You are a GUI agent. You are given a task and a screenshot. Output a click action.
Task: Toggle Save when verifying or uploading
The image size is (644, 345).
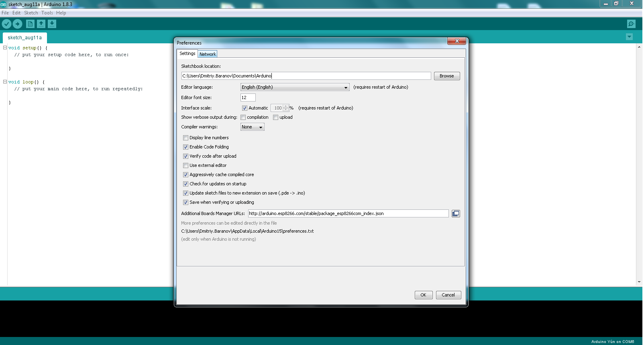pos(185,202)
